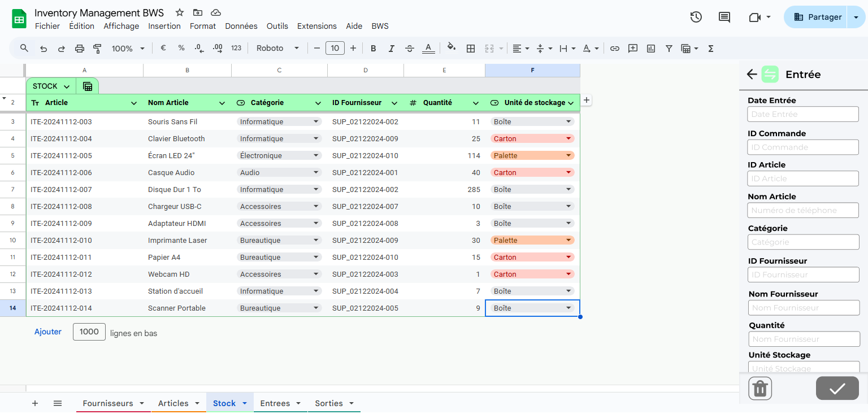
Task: Switch to the Entrees sheet tab
Action: coord(275,403)
